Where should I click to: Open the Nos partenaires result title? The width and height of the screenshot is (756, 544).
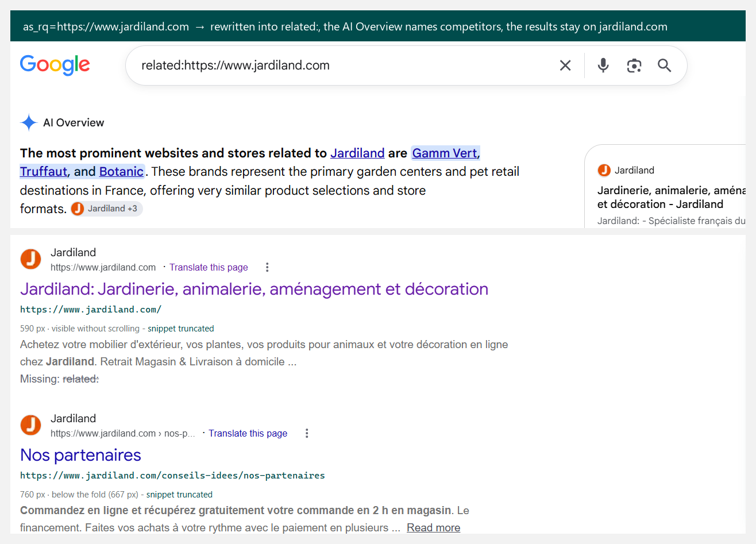[x=80, y=455]
